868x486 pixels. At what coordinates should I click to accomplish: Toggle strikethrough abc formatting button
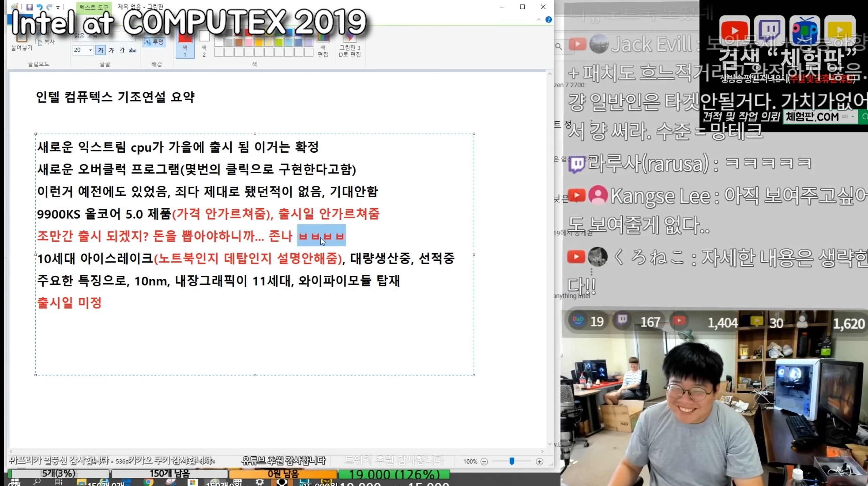point(133,50)
